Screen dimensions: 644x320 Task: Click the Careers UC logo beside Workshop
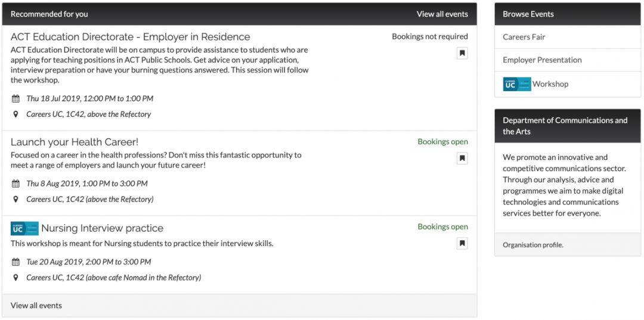click(516, 84)
